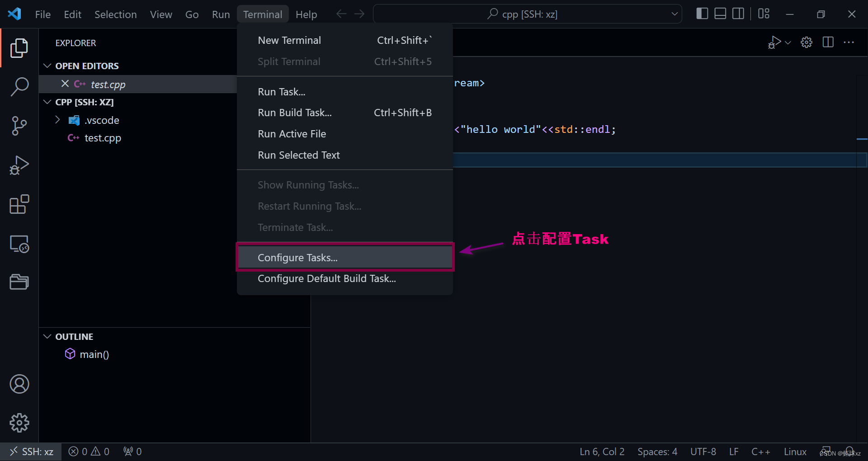Open the Run menu

tap(221, 14)
